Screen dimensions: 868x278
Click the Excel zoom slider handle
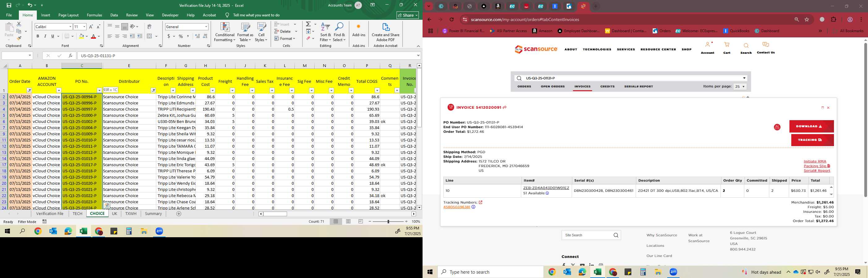coord(388,221)
